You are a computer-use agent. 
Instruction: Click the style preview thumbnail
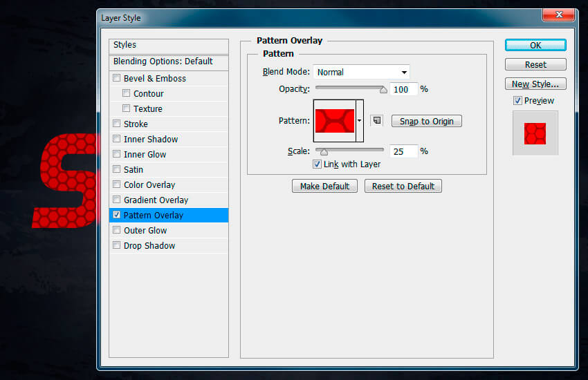pos(535,133)
